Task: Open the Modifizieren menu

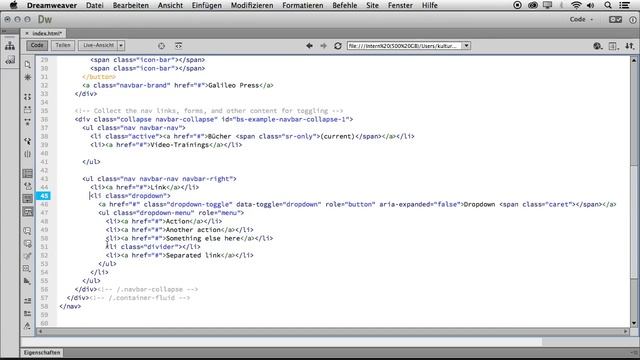Action: pyautogui.click(x=252, y=5)
